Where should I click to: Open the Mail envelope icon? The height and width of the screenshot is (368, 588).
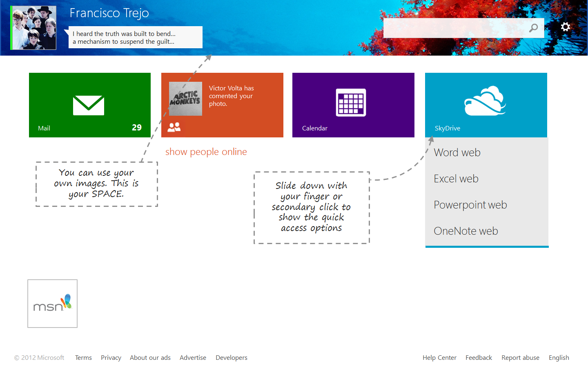[x=89, y=105]
